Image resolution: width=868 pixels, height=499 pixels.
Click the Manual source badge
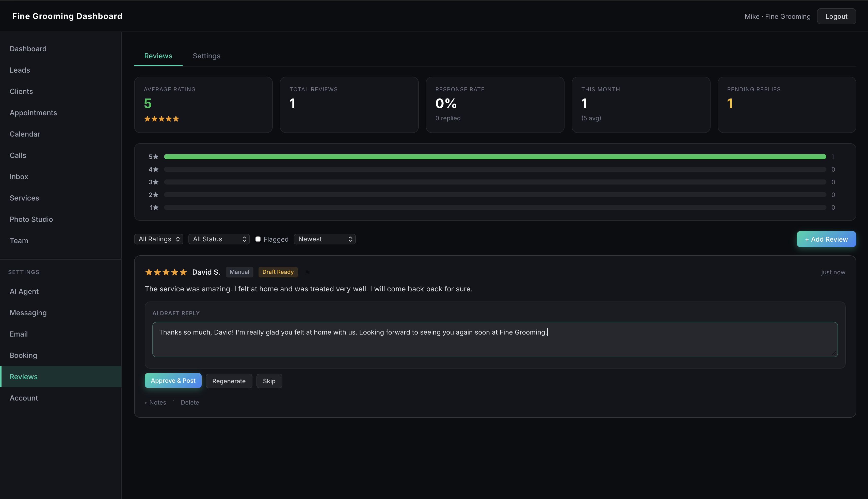click(x=239, y=272)
